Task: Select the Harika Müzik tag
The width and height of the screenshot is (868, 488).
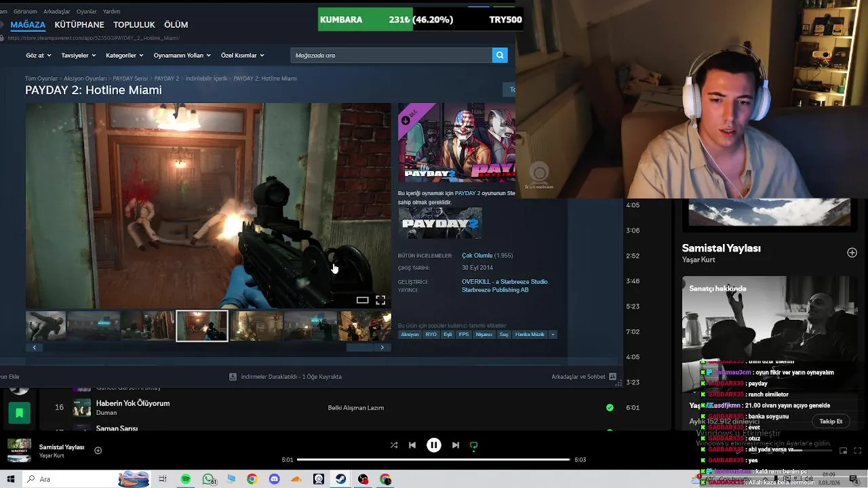Action: click(x=530, y=334)
